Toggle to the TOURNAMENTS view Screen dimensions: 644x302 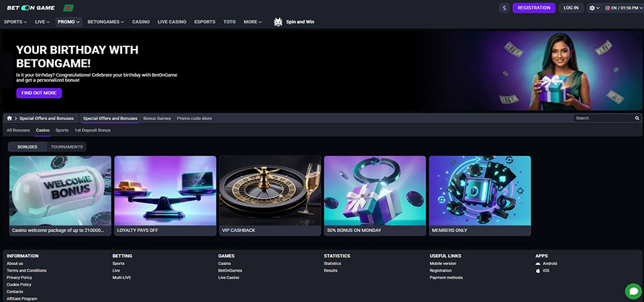click(x=66, y=147)
